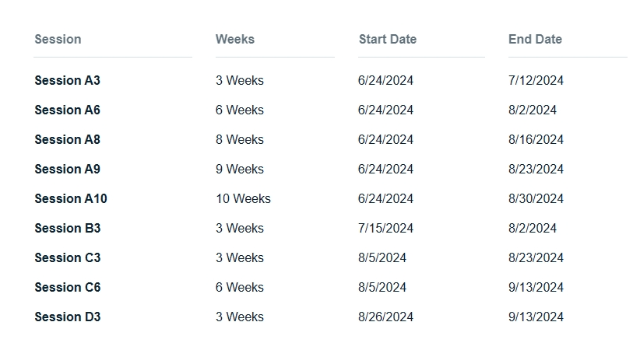
Task: Select the Session D3 row label
Action: (68, 317)
